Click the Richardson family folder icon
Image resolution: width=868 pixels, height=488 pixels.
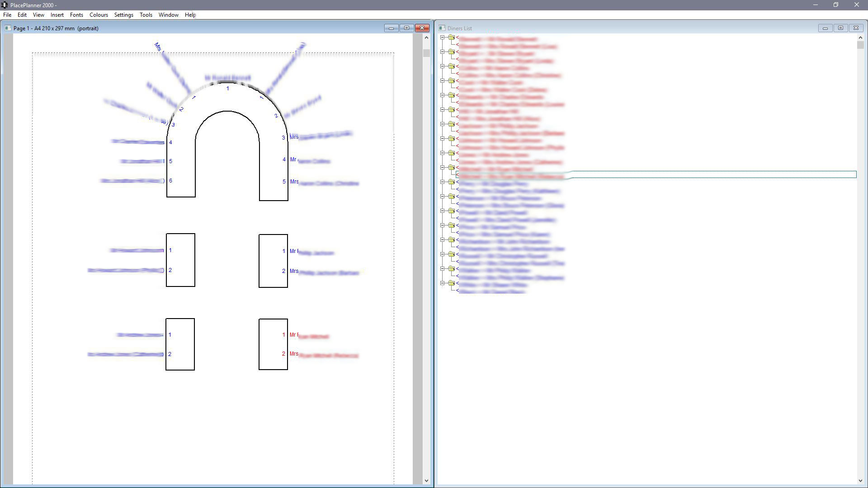pos(451,240)
